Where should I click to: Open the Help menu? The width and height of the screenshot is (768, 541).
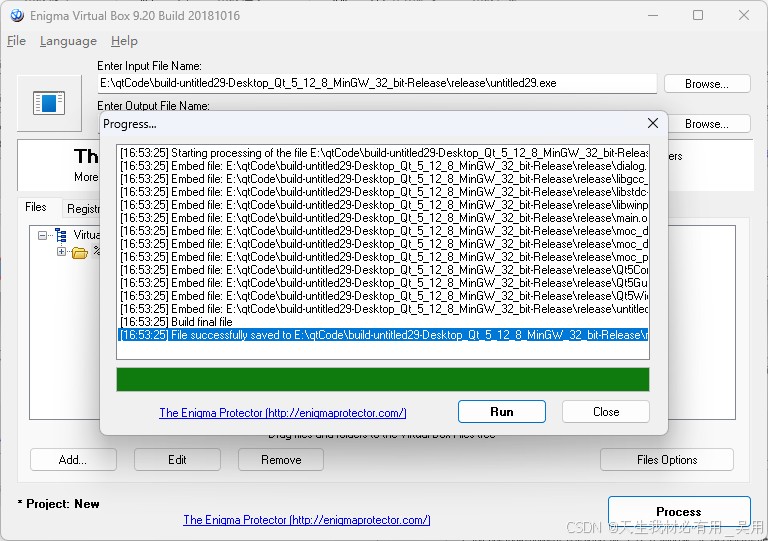click(124, 41)
